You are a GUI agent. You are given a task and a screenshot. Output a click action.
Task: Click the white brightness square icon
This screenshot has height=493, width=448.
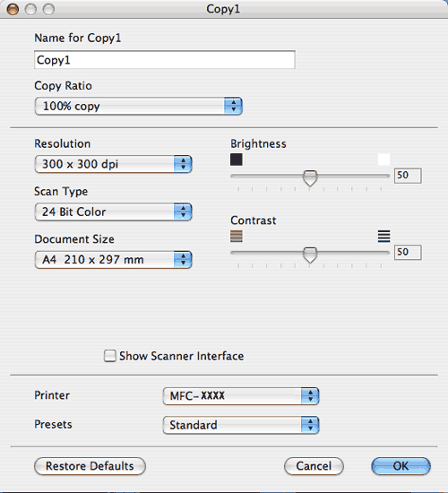pos(383,160)
